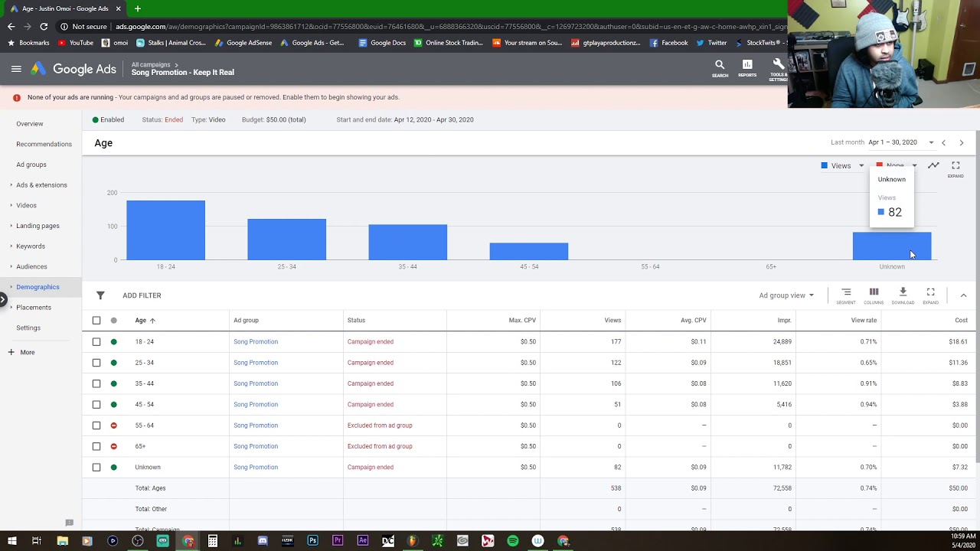Viewport: 980px width, 551px height.
Task: Switch chart type using line chart icon
Action: 933,165
